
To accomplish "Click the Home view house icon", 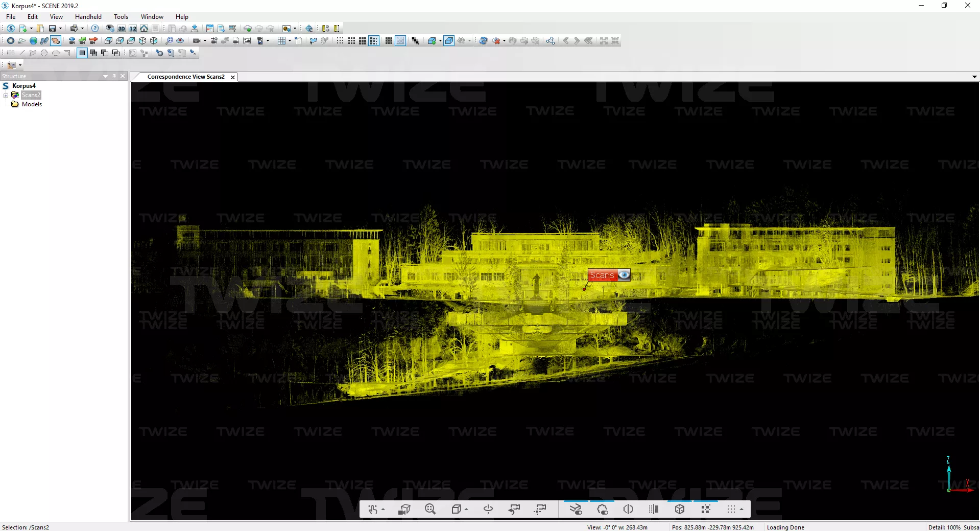I will (144, 29).
